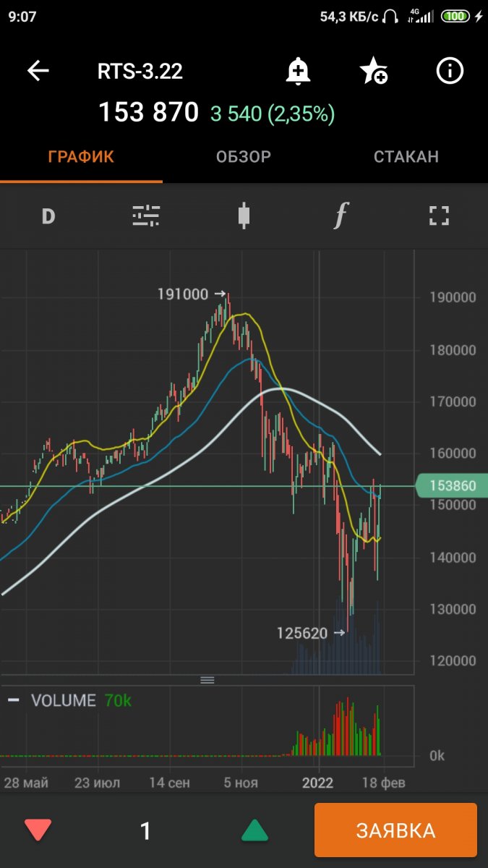Go back using the left arrow
This screenshot has width=488, height=868.
point(38,71)
